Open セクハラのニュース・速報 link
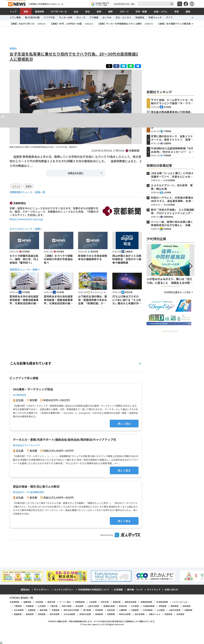The height and width of the screenshot is (644, 204). pos(26,229)
